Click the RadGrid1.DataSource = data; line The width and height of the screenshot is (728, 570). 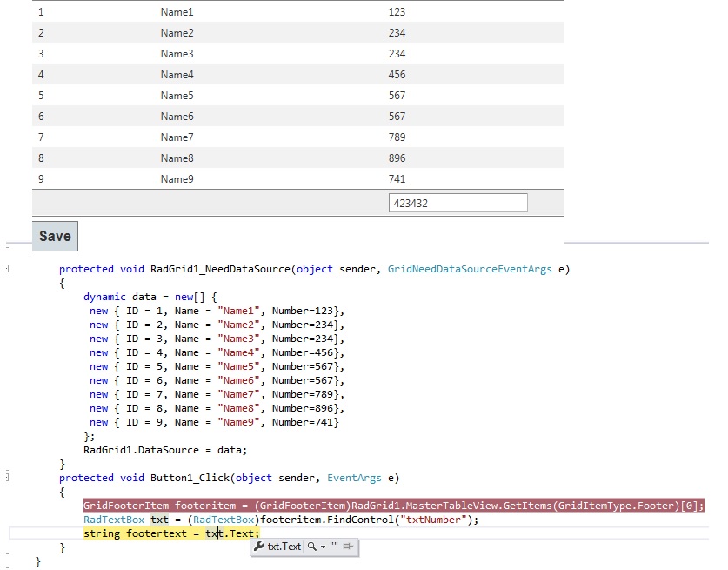pos(165,450)
